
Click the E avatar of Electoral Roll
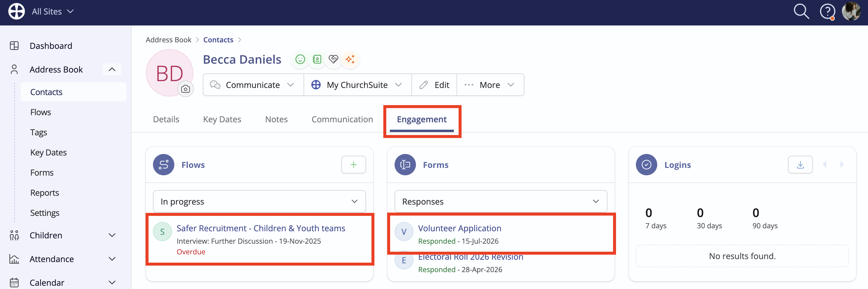(x=404, y=260)
